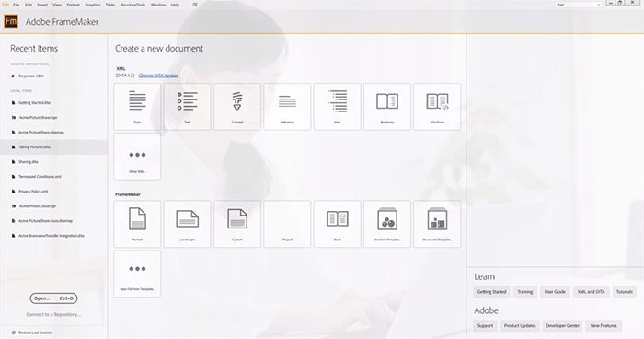Create a Portrait FrameMaker document
Screen dimensions: 644x339
[137, 224]
